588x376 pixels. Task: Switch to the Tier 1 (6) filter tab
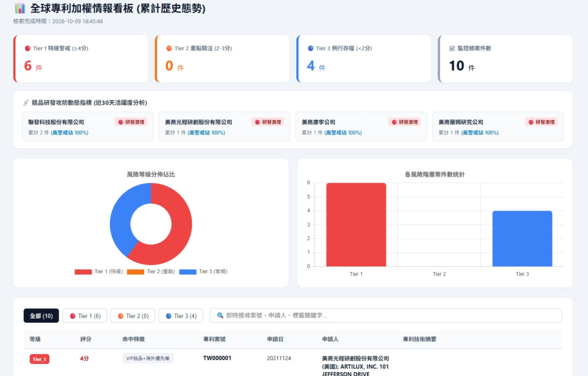[x=85, y=316]
